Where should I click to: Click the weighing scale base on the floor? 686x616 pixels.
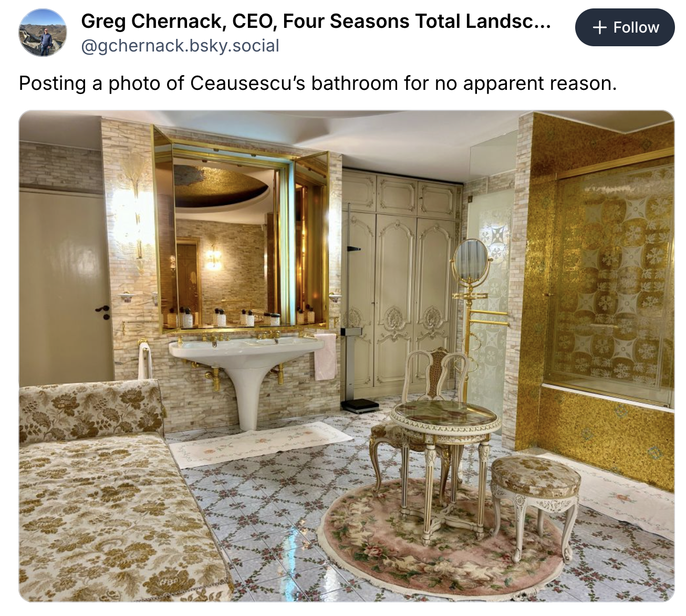(x=360, y=405)
